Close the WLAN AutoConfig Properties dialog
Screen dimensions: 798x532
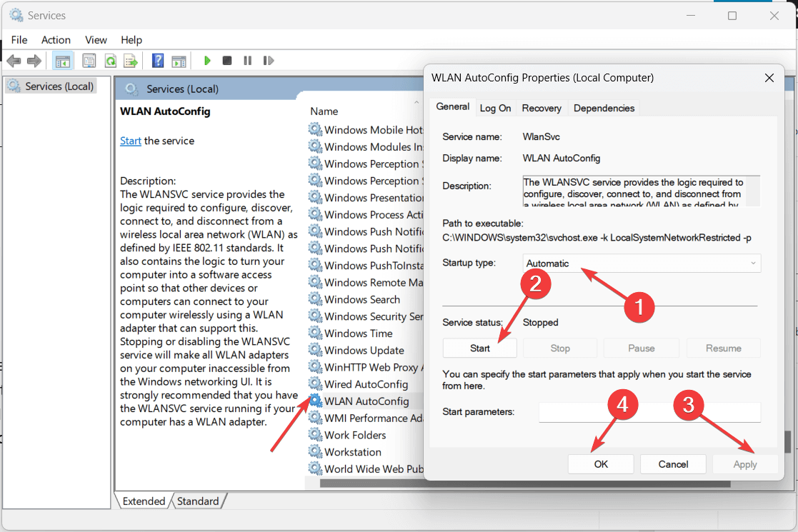tap(769, 78)
